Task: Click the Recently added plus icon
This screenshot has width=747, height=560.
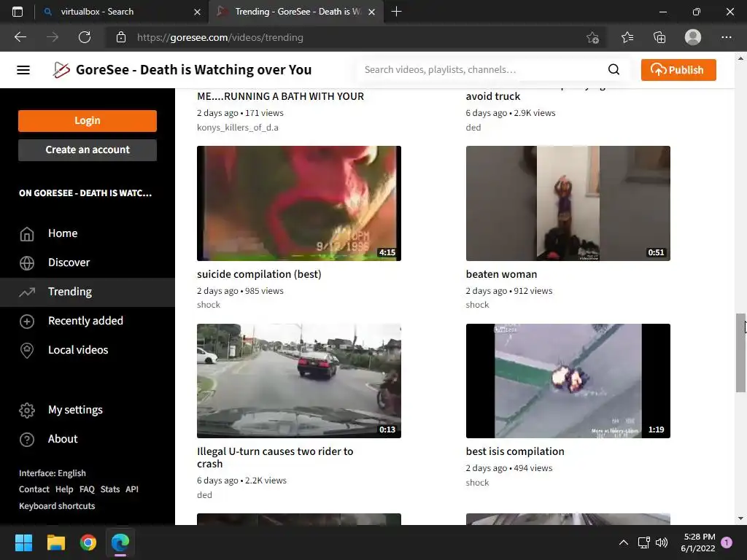Action: (x=27, y=322)
